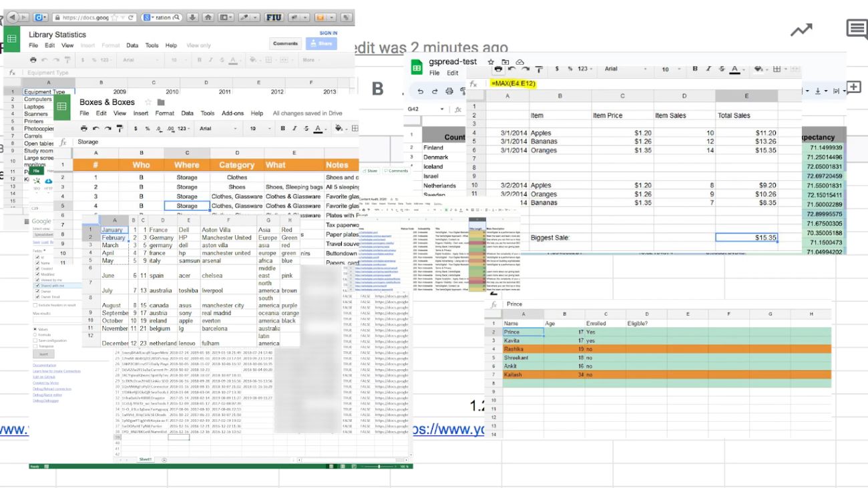Check 'Exclude headers in result' checkbox
868x488 pixels.
click(35, 305)
